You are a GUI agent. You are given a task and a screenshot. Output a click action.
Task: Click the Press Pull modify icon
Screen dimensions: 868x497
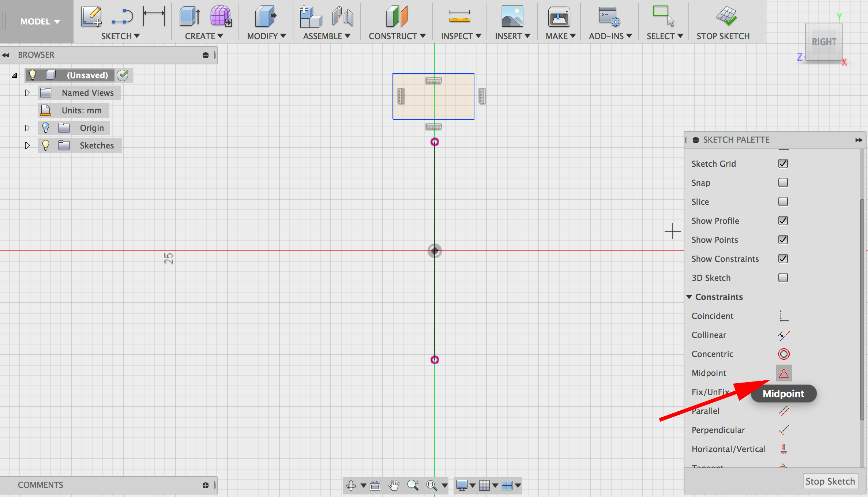point(266,16)
